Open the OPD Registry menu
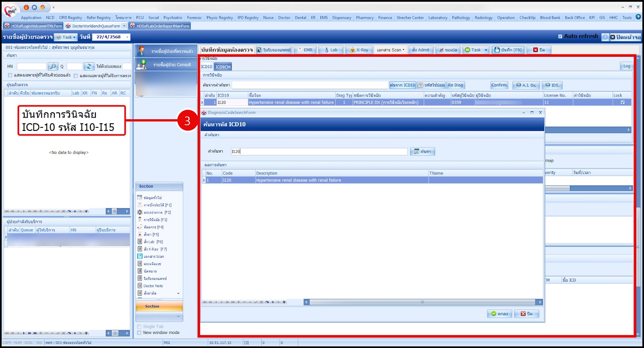644x348 pixels. tap(70, 18)
